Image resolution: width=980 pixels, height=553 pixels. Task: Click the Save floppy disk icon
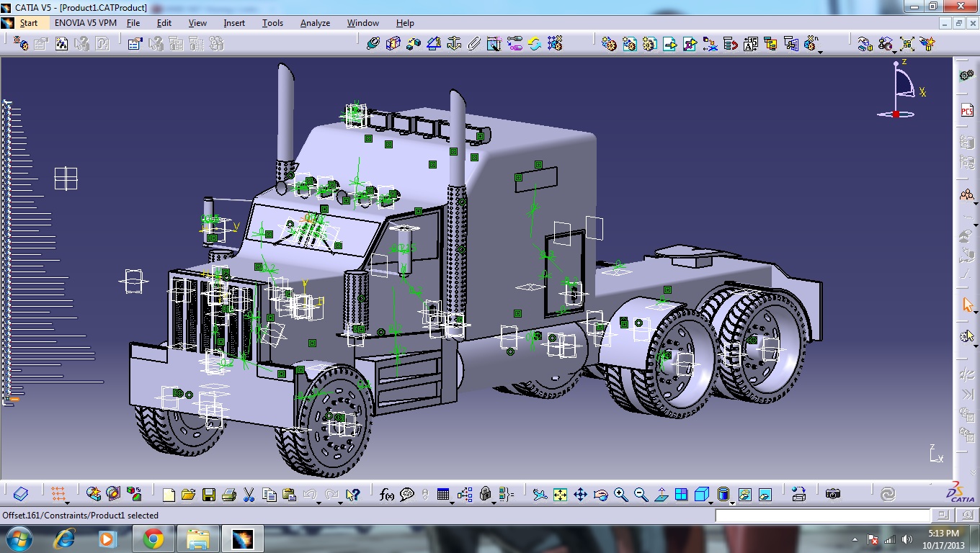(x=209, y=495)
